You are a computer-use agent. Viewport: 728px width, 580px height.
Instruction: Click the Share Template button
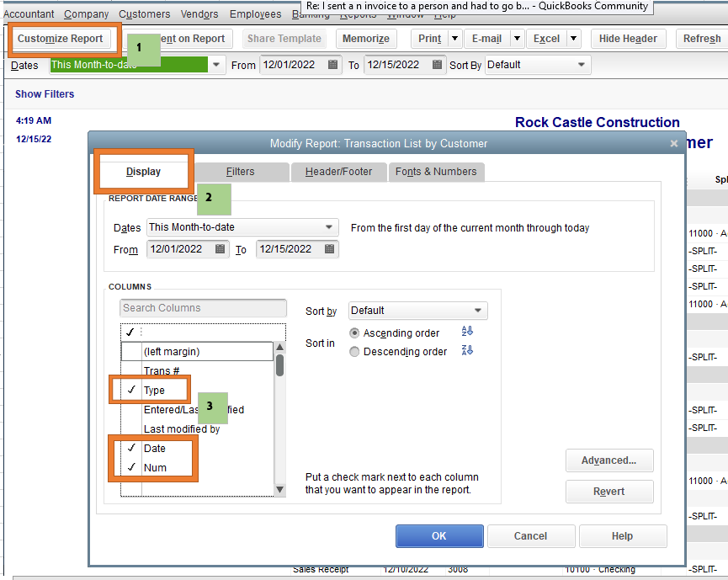pyautogui.click(x=284, y=39)
